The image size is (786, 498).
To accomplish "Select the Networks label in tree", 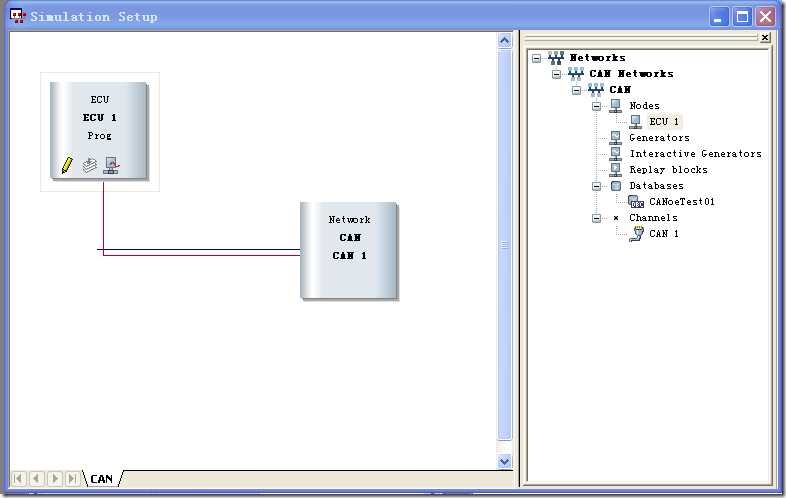I will pos(597,58).
